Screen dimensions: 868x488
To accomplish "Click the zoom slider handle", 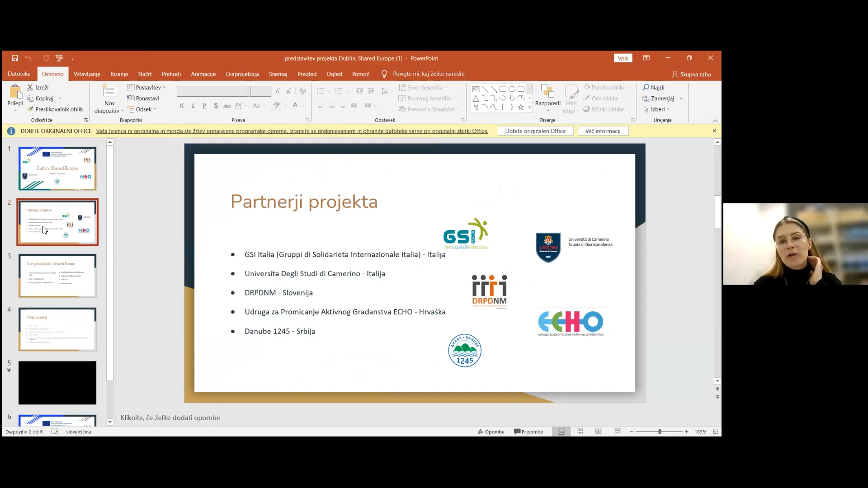I will (x=660, y=432).
